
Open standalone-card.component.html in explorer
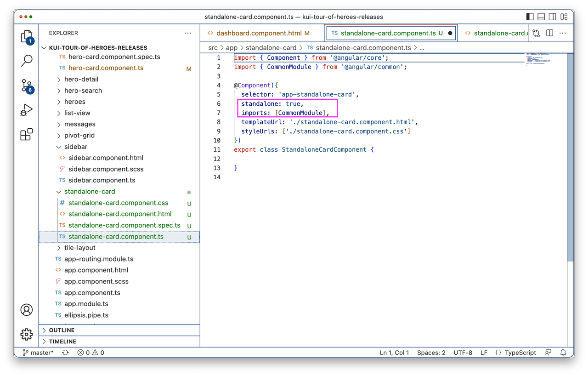pyautogui.click(x=119, y=214)
